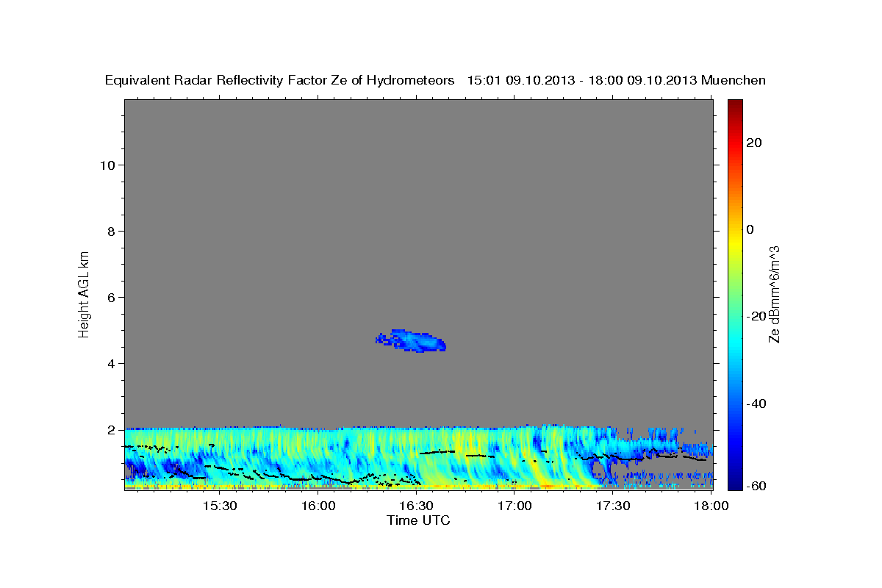Click the plot title 'Equivalent Radar Reflectivity Factor Ze of Hydrometeors'

280,81
